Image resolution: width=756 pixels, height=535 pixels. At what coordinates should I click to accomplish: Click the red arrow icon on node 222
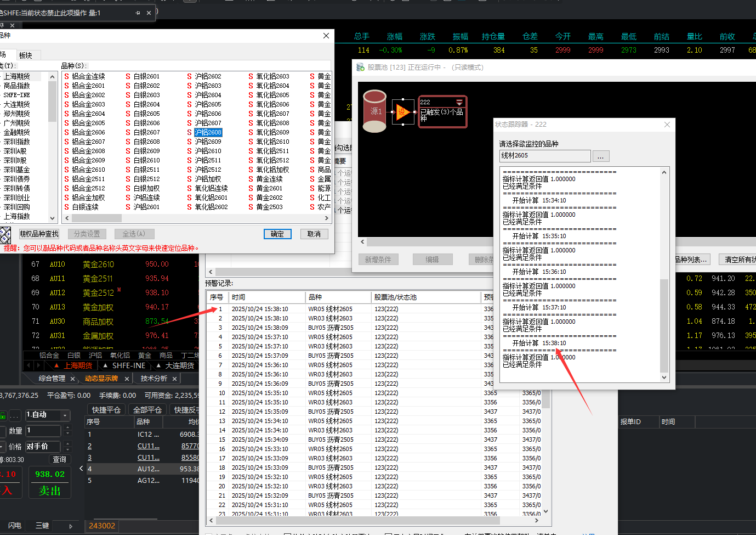click(x=459, y=103)
